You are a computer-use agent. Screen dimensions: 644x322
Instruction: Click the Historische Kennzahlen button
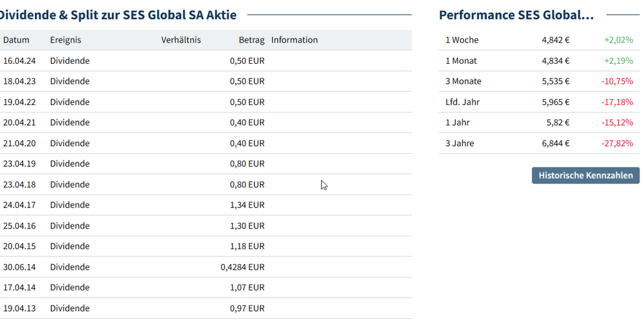click(x=586, y=175)
